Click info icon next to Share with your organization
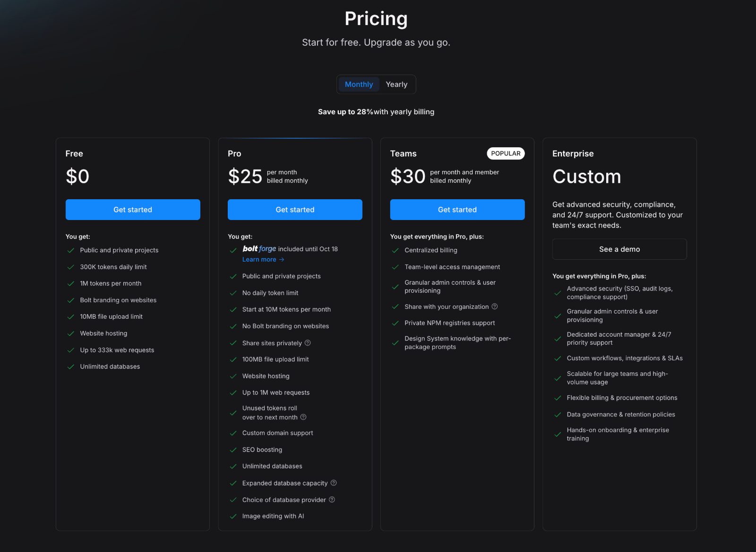 (x=495, y=306)
